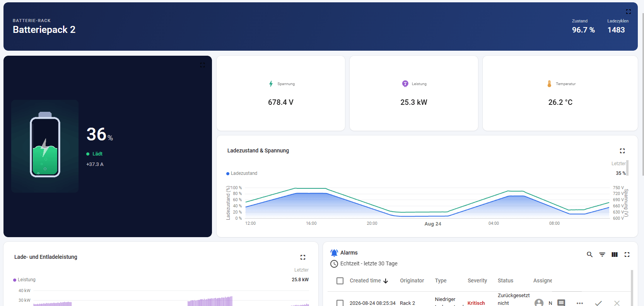The width and height of the screenshot is (644, 306).
Task: Acknowledge the Rack 2 alarm with checkmark
Action: tap(598, 303)
